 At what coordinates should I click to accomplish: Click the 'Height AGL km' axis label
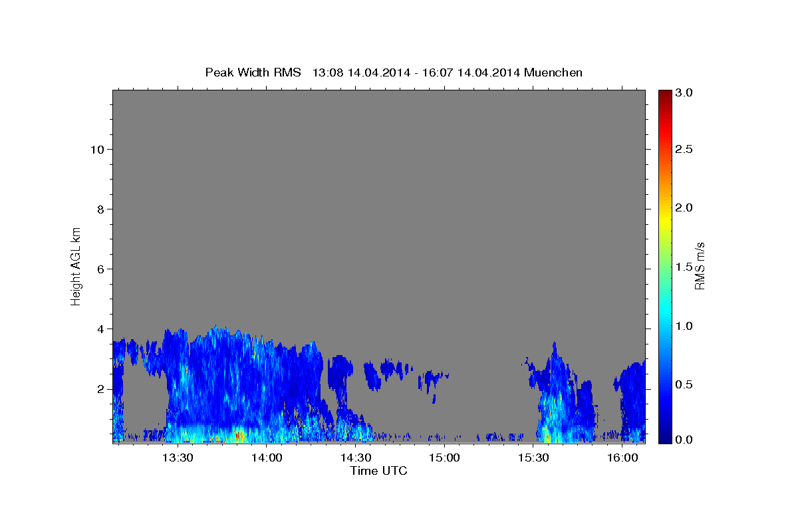[x=76, y=265]
